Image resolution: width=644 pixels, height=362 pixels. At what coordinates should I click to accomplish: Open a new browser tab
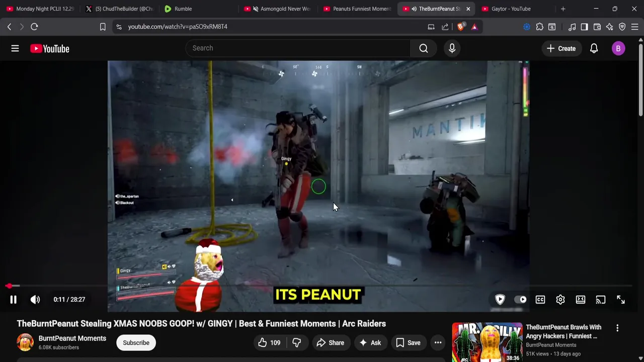tap(563, 9)
